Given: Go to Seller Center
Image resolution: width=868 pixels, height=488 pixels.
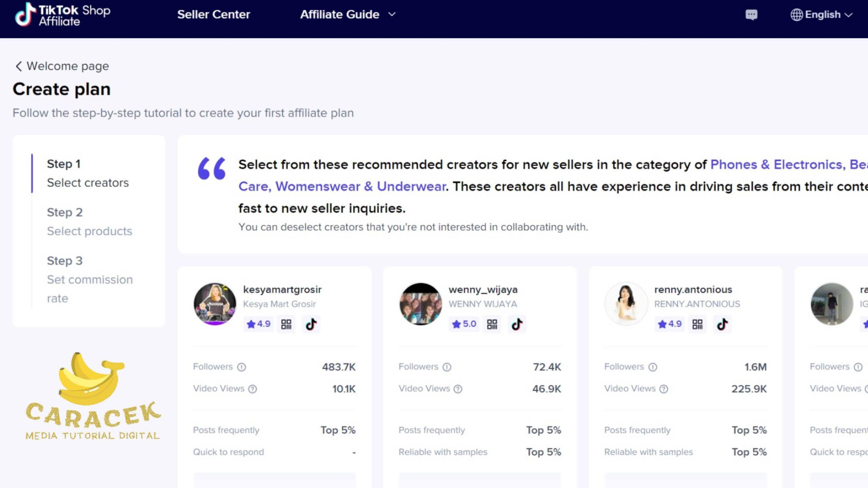Looking at the screenshot, I should (214, 15).
